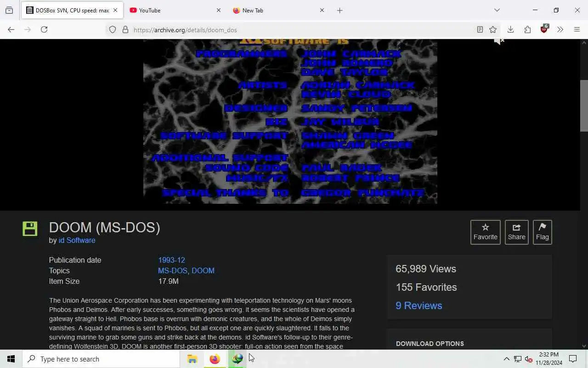The height and width of the screenshot is (368, 588).
Task: Open tracking protection shield icon
Action: [x=113, y=30]
